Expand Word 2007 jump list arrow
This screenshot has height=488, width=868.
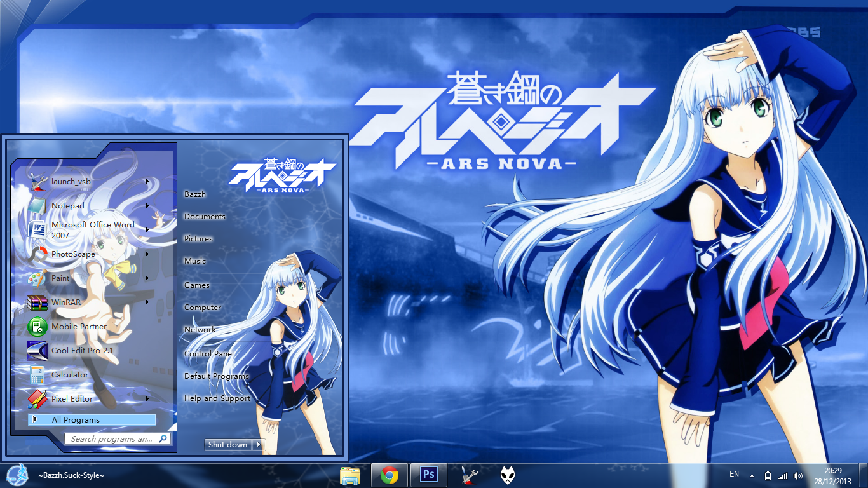[147, 229]
